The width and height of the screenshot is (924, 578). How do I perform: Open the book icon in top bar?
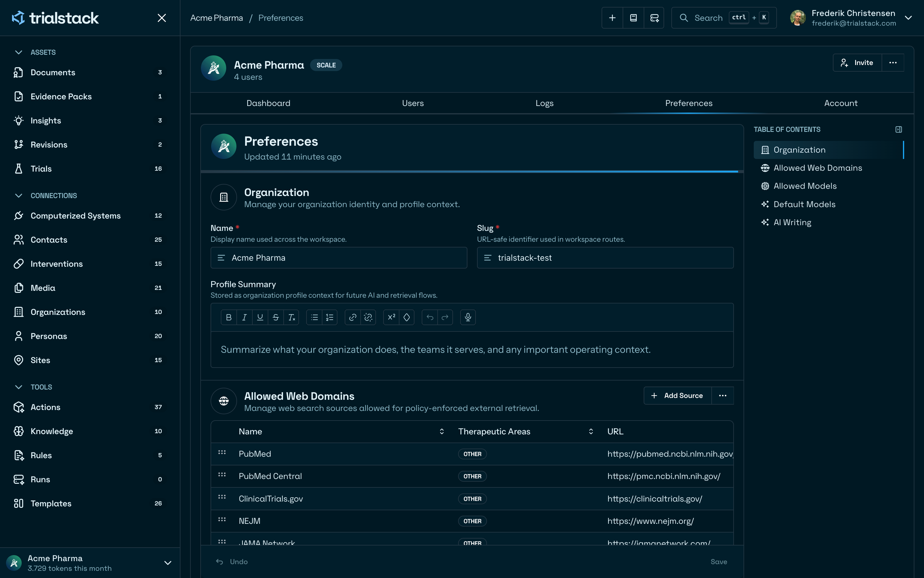[x=633, y=18]
